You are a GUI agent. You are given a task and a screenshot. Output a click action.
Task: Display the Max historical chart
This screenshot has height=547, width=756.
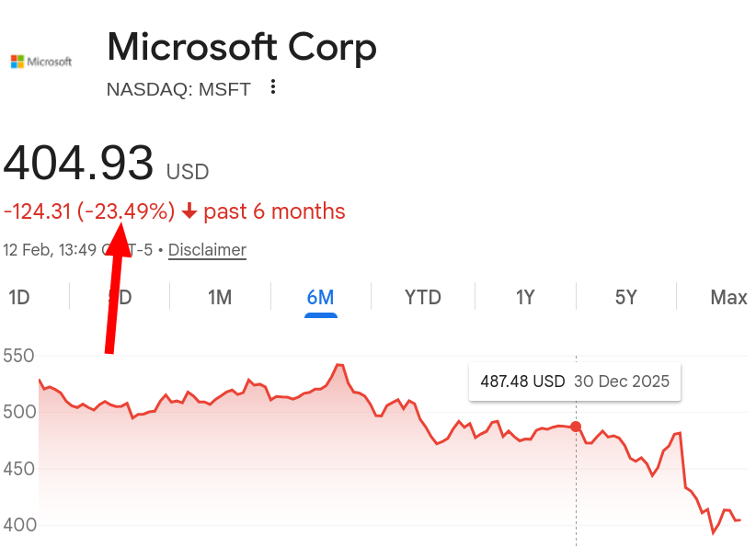point(727,298)
